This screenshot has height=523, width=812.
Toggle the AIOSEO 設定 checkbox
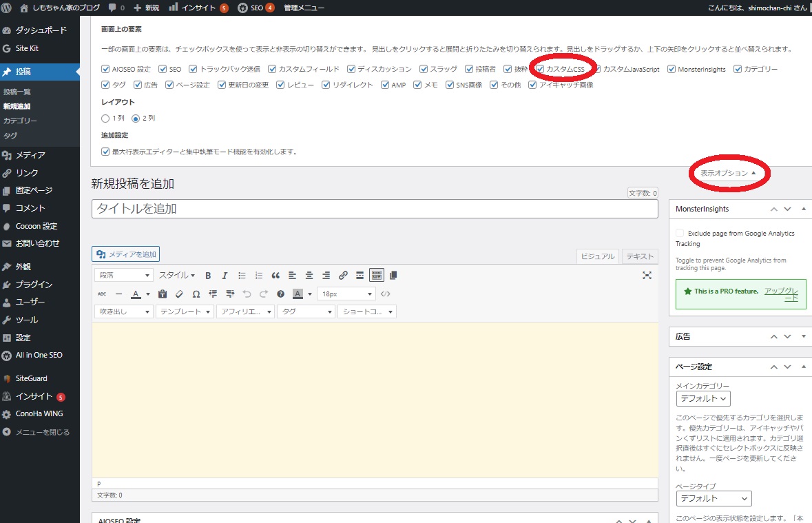(x=105, y=69)
